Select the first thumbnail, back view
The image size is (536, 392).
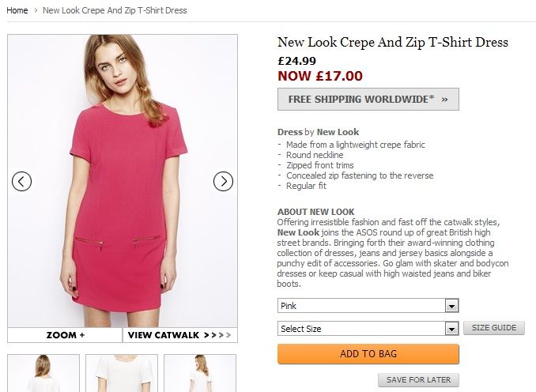click(43, 373)
